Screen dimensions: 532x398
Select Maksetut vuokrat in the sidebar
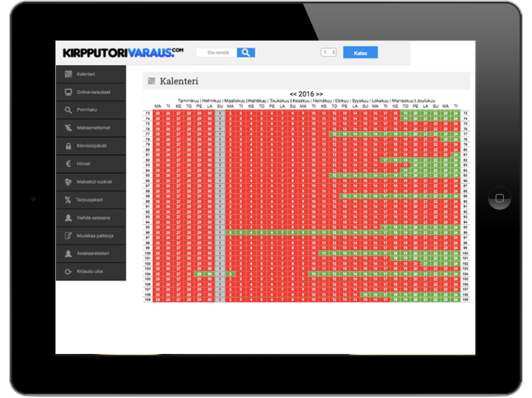94,182
